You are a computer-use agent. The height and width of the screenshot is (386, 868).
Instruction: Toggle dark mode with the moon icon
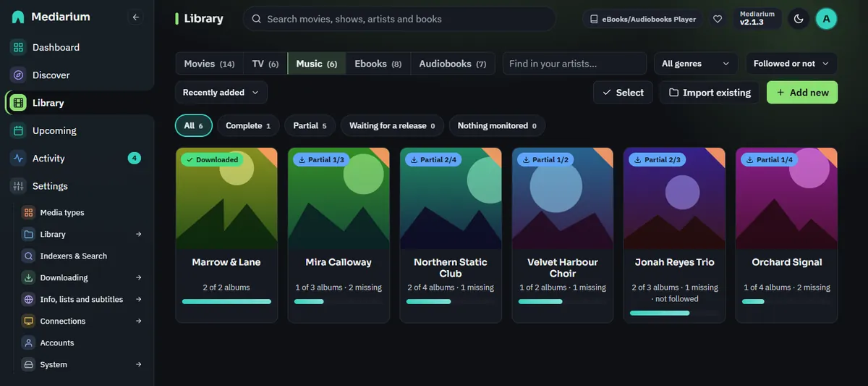tap(799, 19)
